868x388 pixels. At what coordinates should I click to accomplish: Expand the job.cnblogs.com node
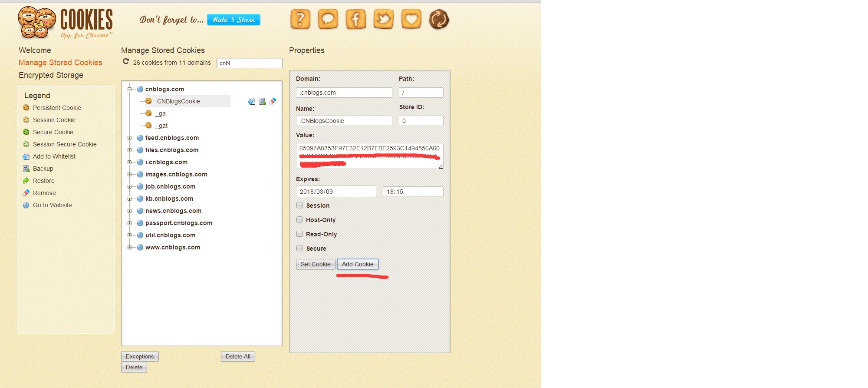(x=129, y=186)
